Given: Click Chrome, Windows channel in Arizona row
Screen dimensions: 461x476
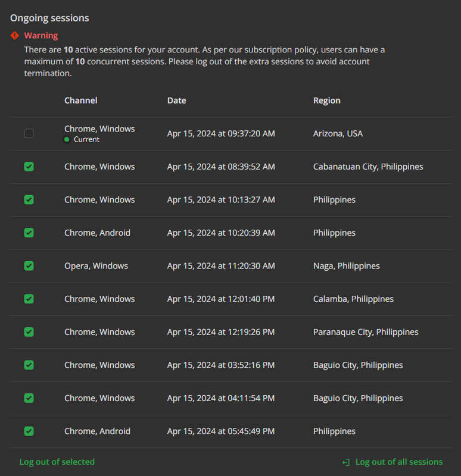Looking at the screenshot, I should pyautogui.click(x=99, y=129).
